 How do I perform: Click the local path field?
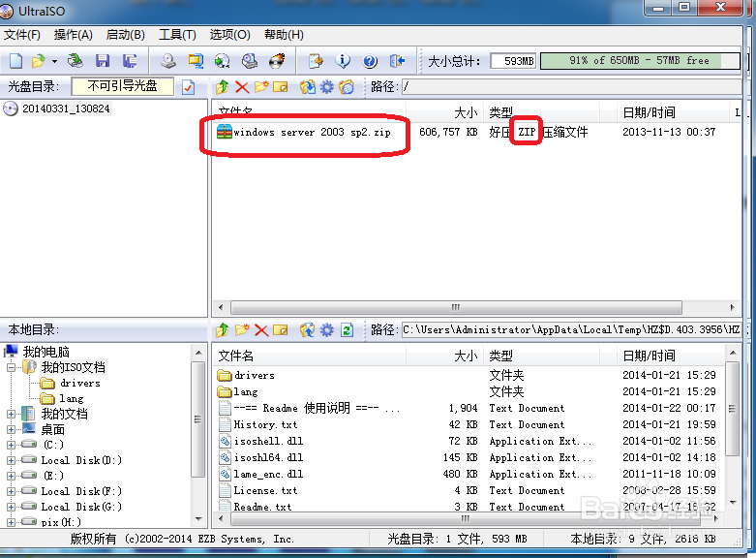tap(572, 330)
